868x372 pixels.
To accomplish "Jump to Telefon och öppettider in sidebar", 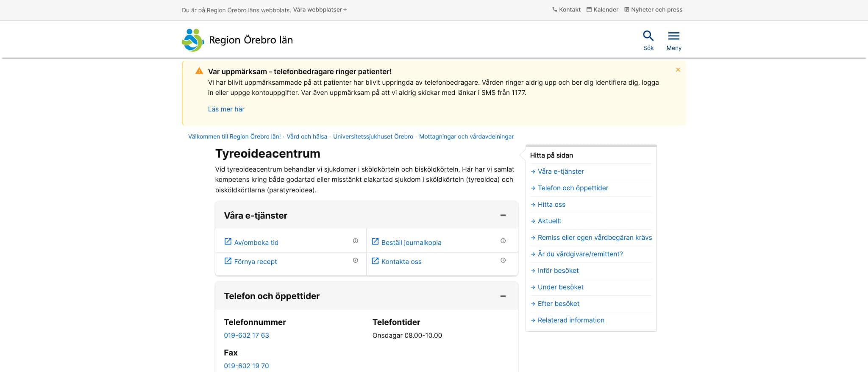I will [573, 188].
